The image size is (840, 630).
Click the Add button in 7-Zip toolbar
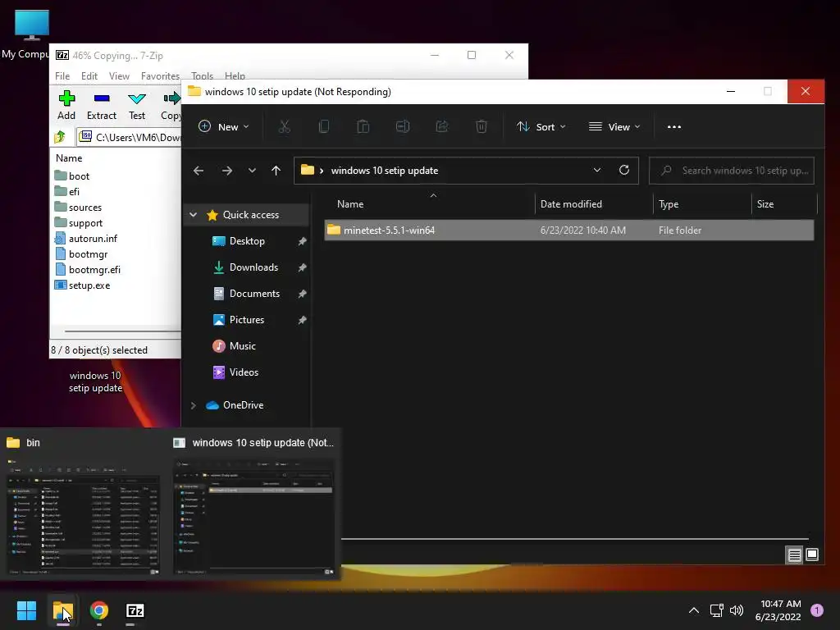coord(66,106)
